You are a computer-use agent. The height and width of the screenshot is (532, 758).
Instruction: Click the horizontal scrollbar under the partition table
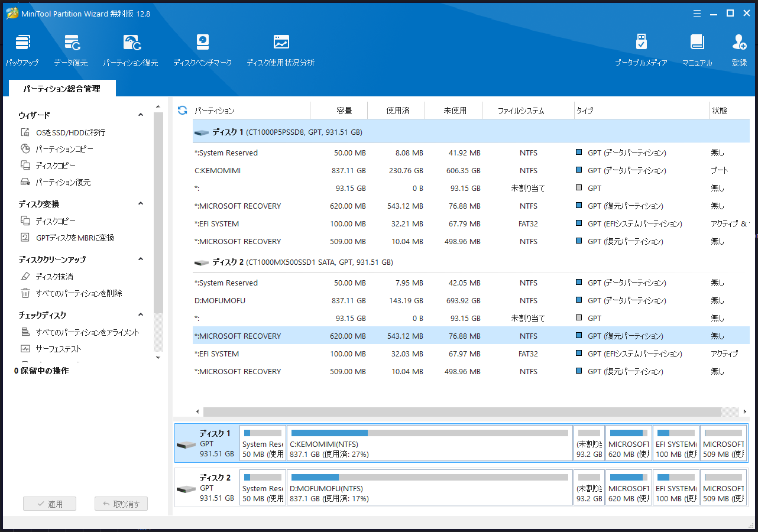point(461,412)
